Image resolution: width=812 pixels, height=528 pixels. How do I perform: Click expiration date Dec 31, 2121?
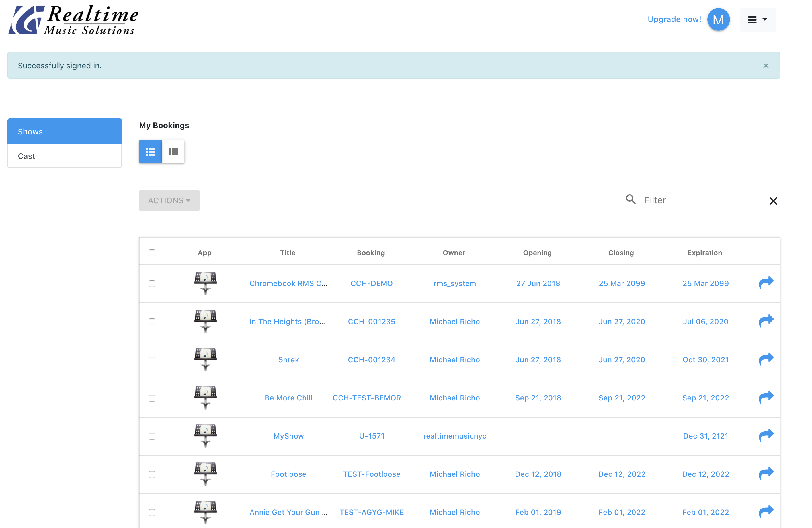[706, 436]
